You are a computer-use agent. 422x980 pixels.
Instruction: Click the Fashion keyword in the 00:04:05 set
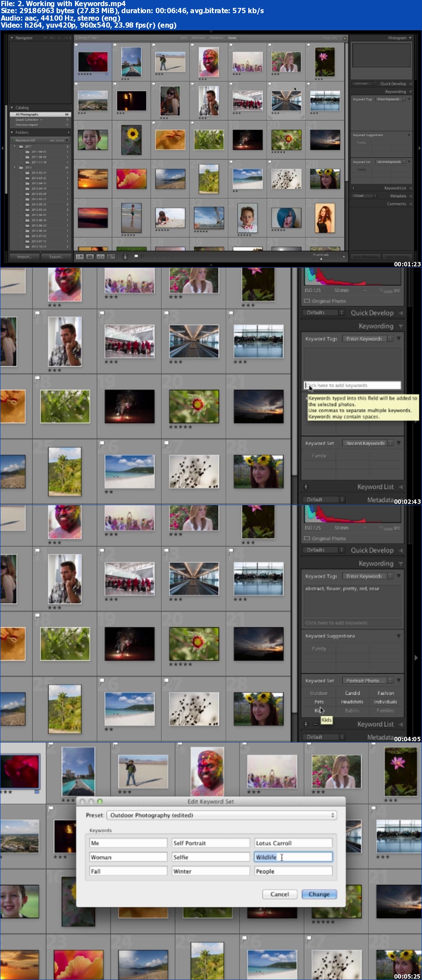pyautogui.click(x=386, y=693)
